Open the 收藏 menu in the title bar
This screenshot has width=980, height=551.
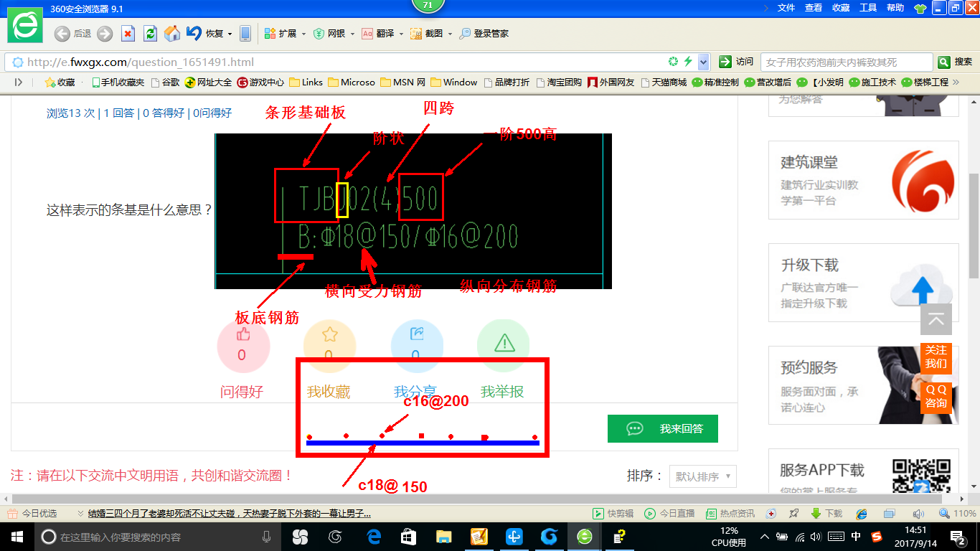coord(841,8)
